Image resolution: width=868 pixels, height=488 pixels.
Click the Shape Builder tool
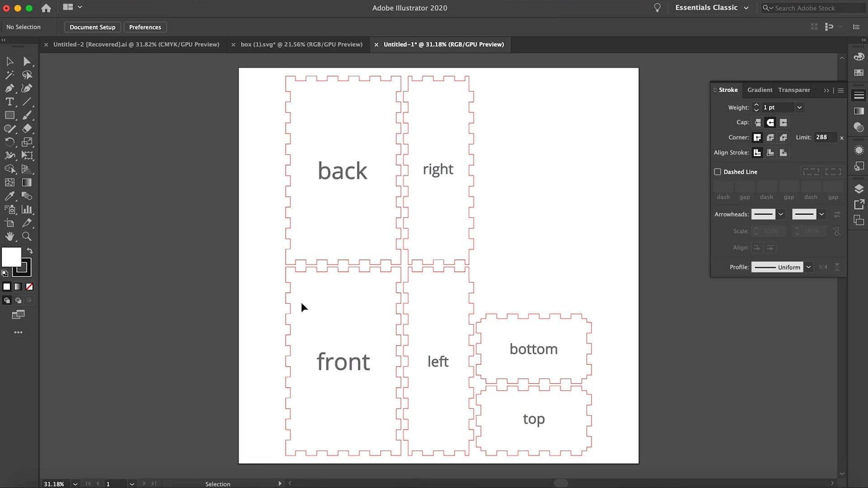coord(10,169)
